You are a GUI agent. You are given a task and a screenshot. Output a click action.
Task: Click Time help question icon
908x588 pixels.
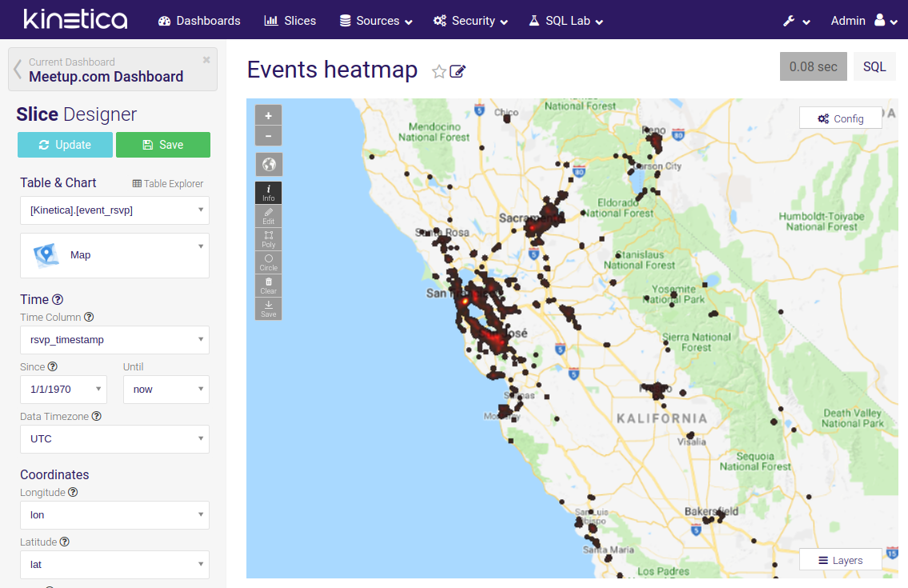58,299
